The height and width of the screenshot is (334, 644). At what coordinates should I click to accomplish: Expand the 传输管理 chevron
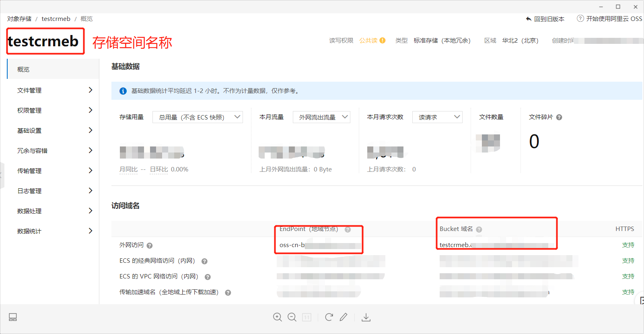91,171
